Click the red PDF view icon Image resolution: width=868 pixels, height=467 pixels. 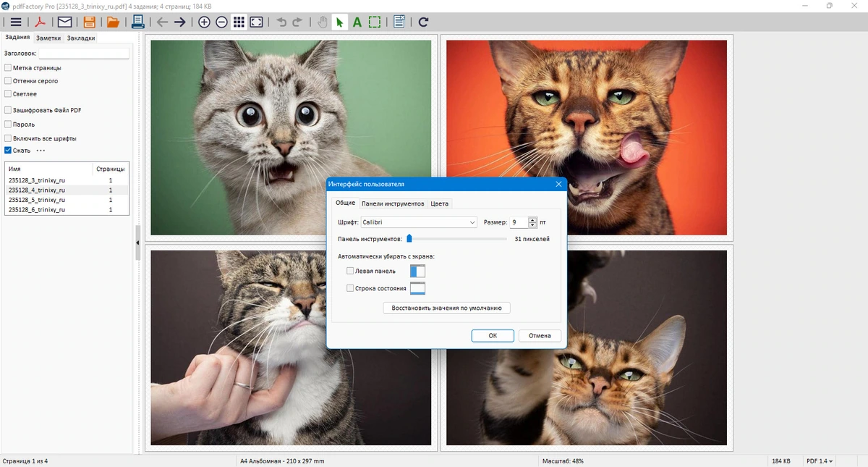41,22
